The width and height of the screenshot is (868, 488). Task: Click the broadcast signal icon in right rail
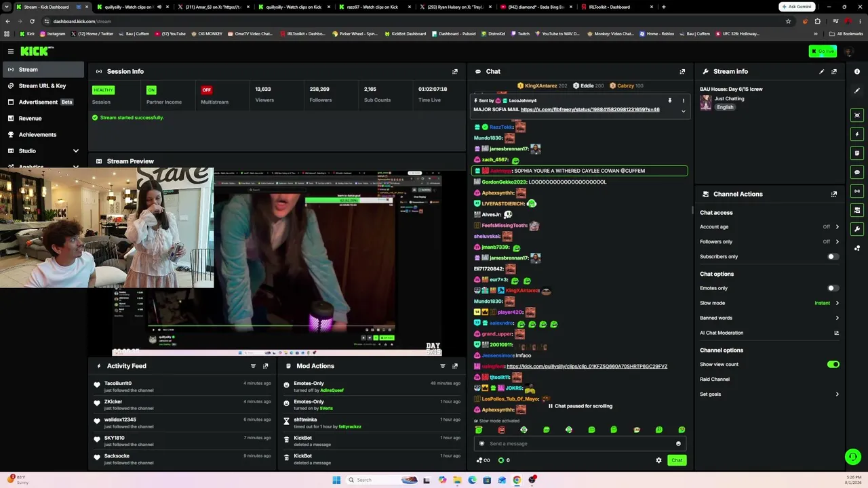(x=857, y=191)
